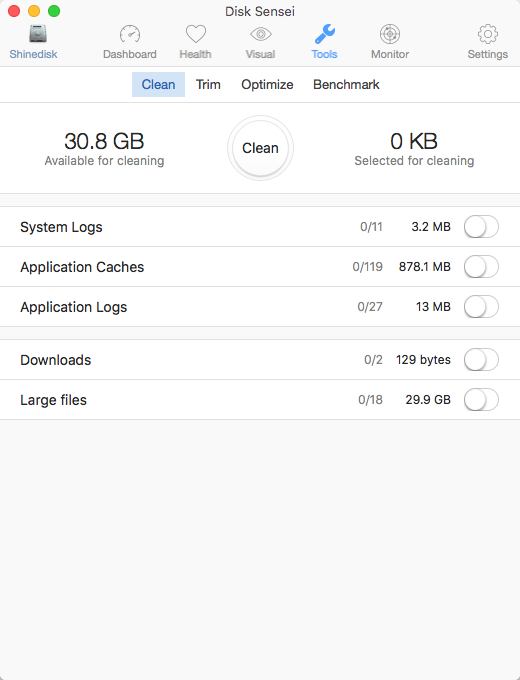Open the Tools wrench icon
The width and height of the screenshot is (520, 680).
324,34
